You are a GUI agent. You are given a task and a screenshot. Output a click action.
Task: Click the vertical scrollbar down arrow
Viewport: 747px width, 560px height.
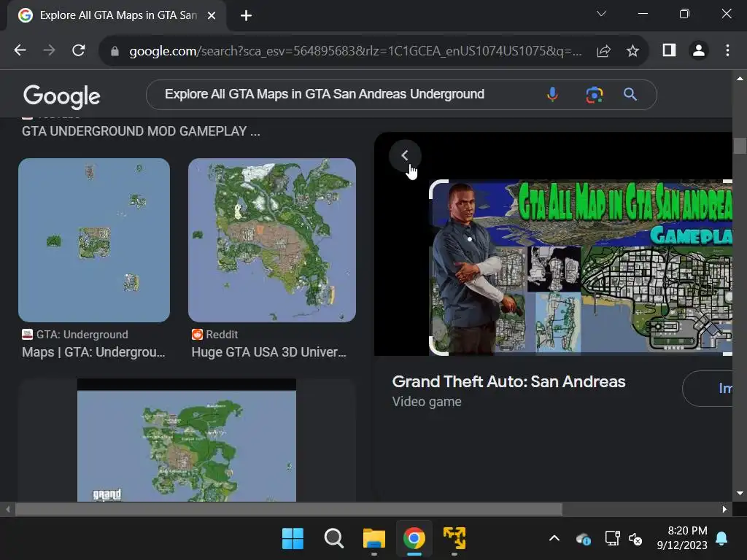pos(740,494)
